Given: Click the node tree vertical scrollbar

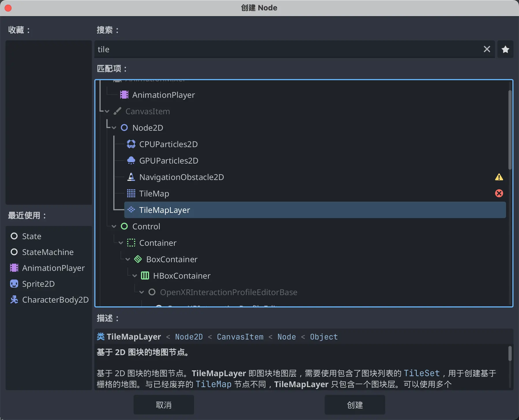Looking at the screenshot, I should point(510,130).
